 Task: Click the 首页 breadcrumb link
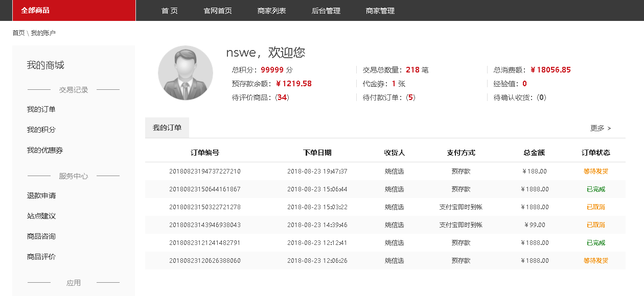click(18, 33)
